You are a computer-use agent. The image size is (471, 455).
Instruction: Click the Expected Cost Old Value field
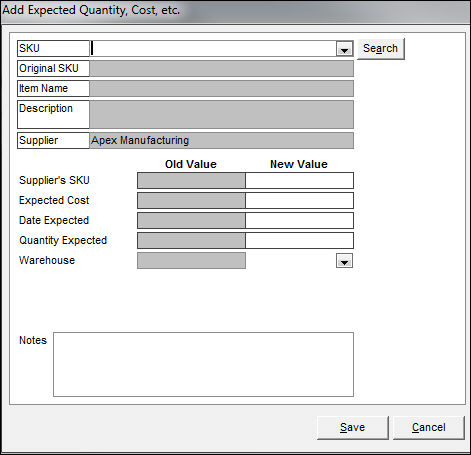[x=191, y=201]
